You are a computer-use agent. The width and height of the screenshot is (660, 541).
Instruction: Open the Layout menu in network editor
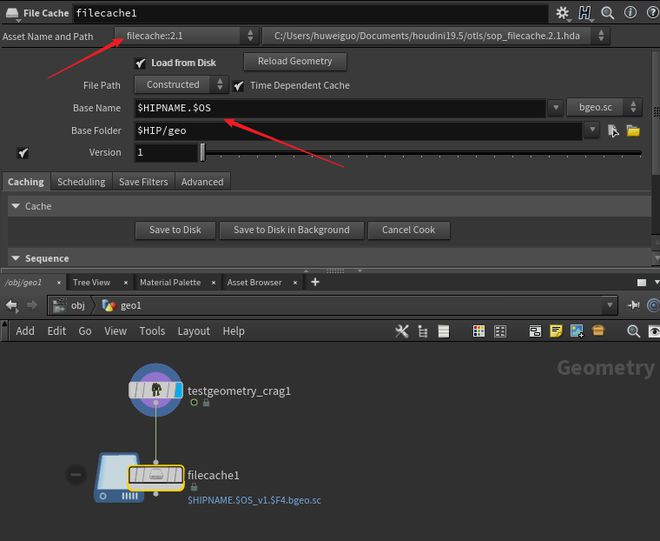tap(193, 331)
